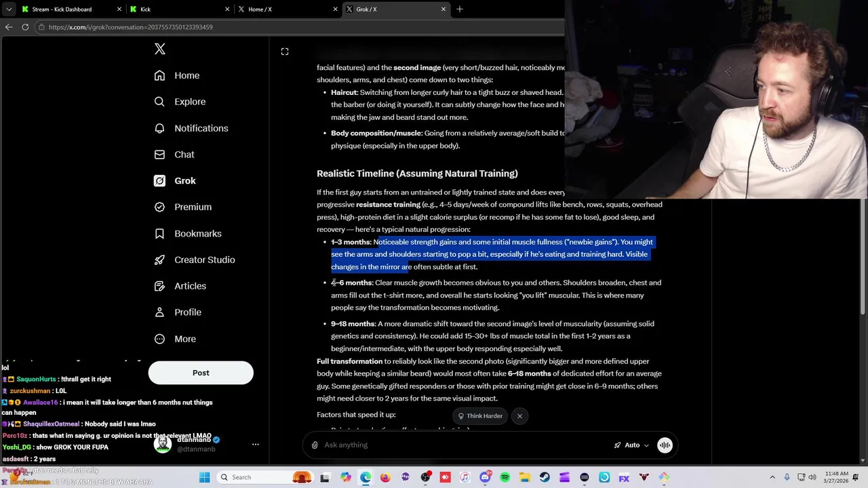Click the attachment paperclip icon
868x488 pixels.
315,445
